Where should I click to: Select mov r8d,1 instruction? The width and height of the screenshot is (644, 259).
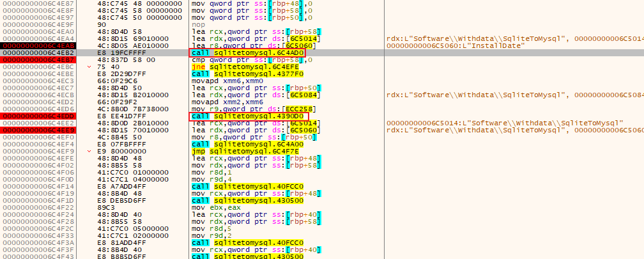tap(211, 173)
